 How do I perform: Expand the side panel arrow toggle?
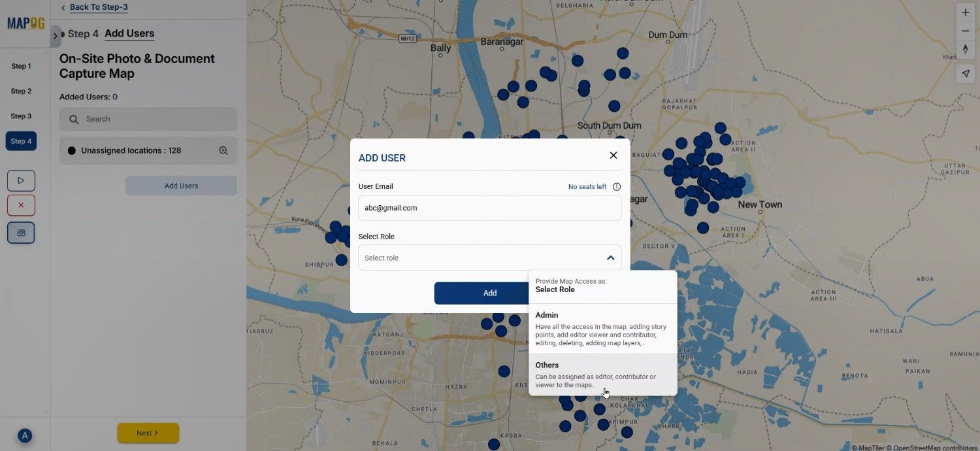point(56,36)
